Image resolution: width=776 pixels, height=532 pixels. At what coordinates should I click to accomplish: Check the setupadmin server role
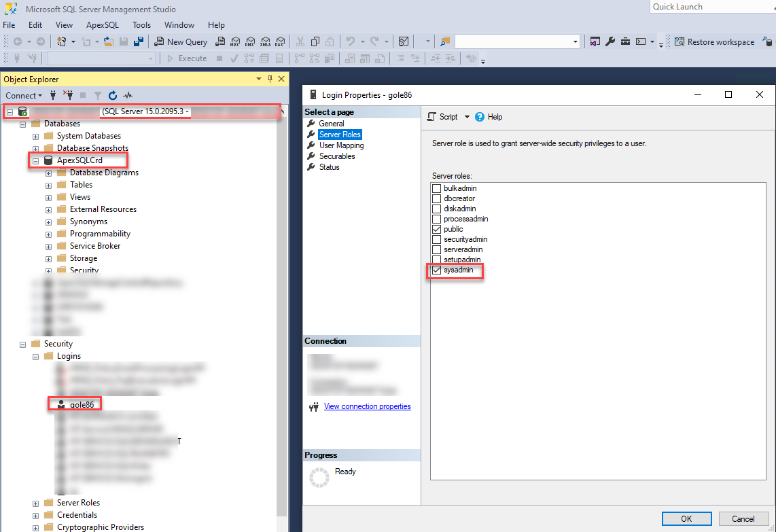pos(436,260)
